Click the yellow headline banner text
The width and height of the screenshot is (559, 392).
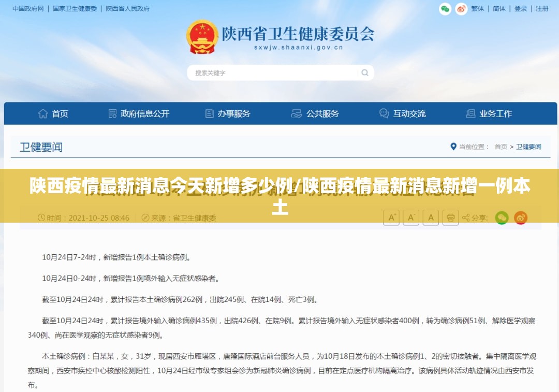tap(280, 196)
